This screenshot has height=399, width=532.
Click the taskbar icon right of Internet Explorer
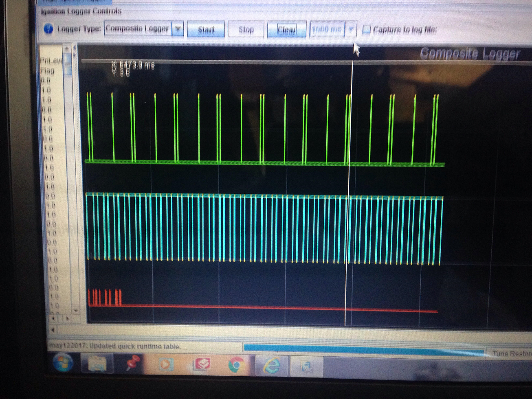coord(307,366)
